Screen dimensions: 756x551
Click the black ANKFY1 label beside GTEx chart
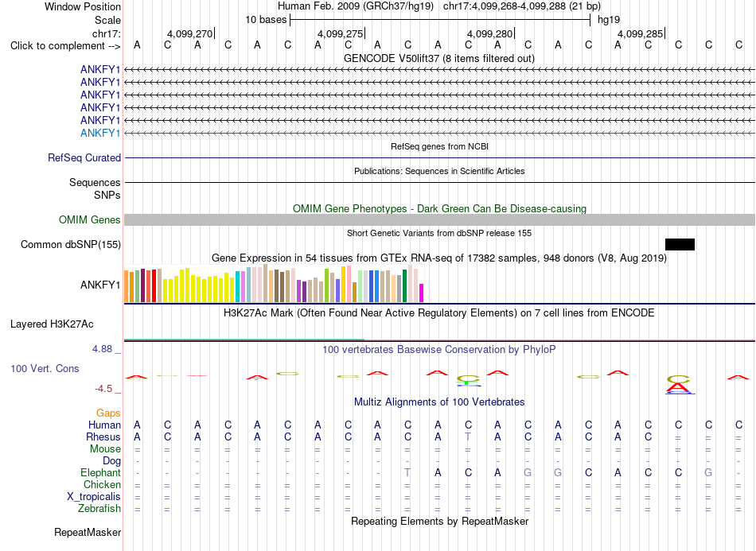point(100,285)
